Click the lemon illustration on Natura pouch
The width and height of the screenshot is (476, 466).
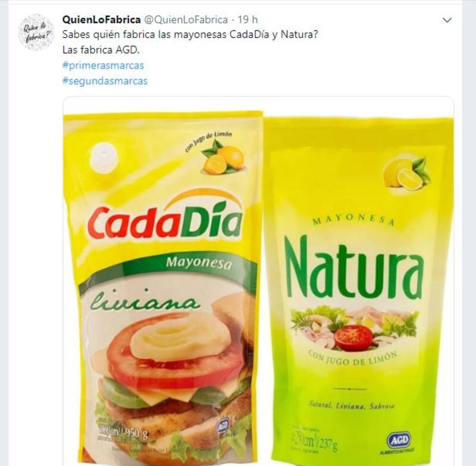[406, 173]
